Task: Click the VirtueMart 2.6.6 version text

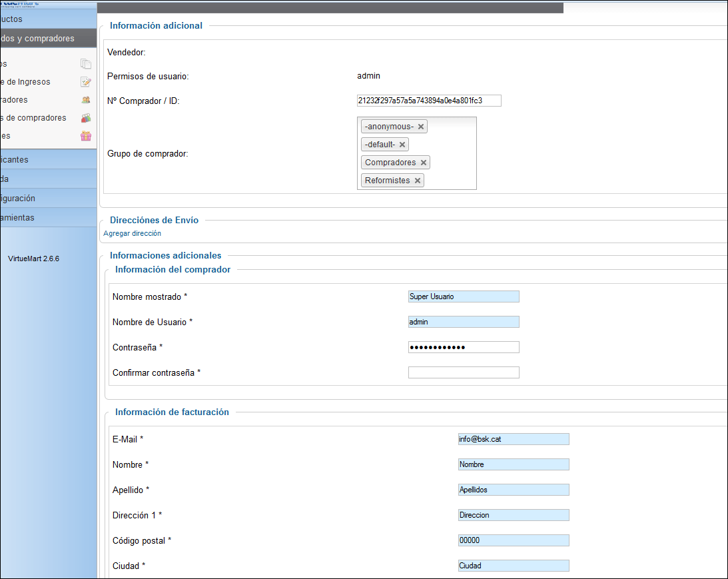Action: click(x=33, y=259)
